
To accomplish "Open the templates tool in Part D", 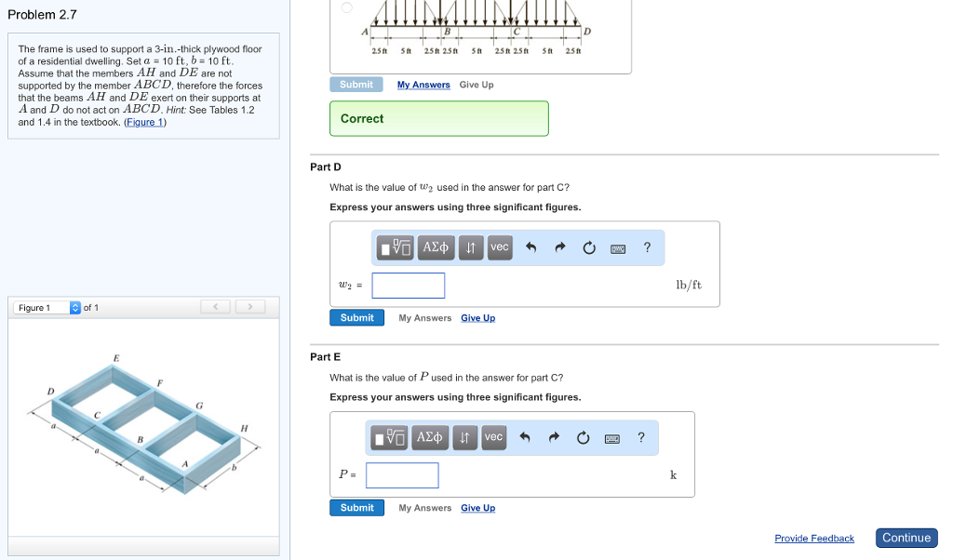I will (396, 247).
